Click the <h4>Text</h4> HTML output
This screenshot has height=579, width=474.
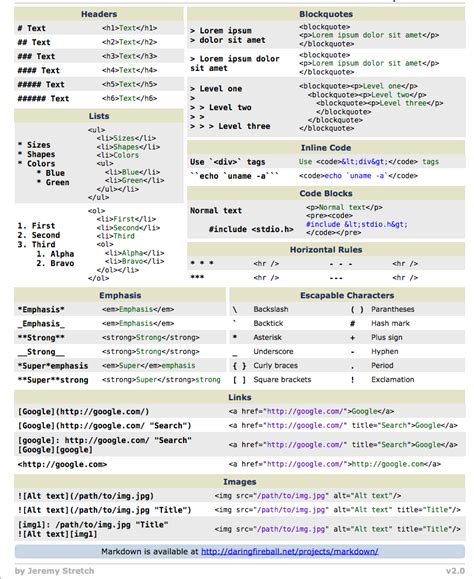[130, 70]
